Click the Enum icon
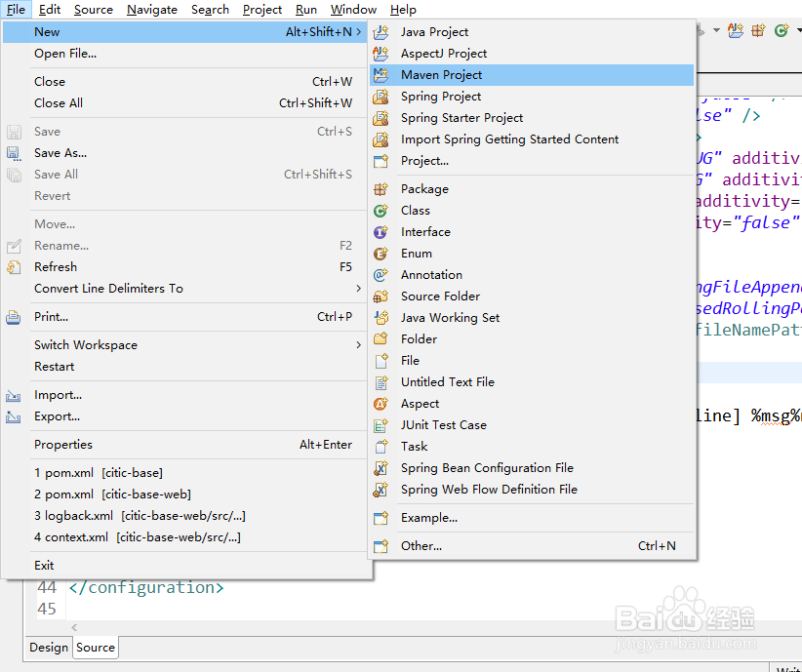802x672 pixels. click(381, 254)
